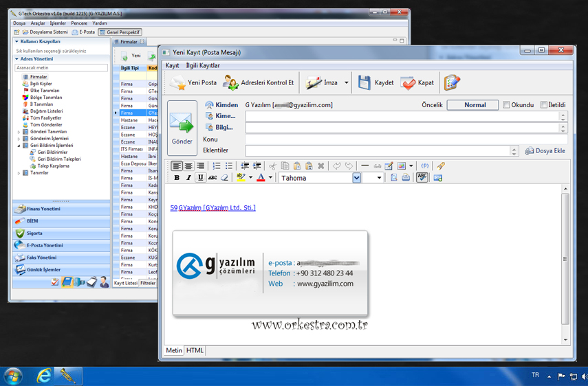The width and height of the screenshot is (588, 386).
Task: Click the insert horizontal line icon
Action: (365, 166)
